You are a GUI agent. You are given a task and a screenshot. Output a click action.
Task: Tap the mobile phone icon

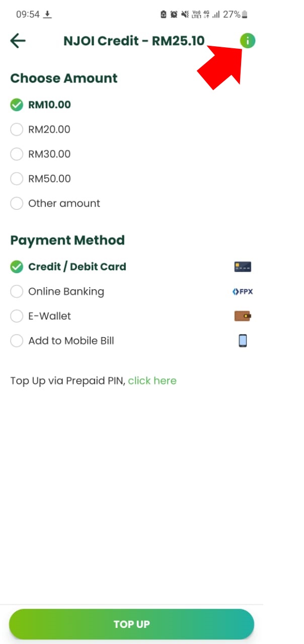(x=243, y=341)
